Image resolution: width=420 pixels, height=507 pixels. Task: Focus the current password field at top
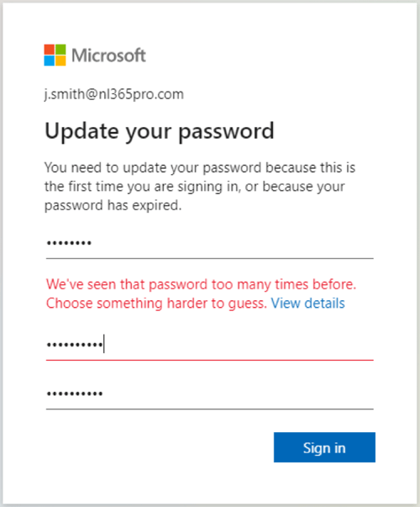click(x=210, y=243)
